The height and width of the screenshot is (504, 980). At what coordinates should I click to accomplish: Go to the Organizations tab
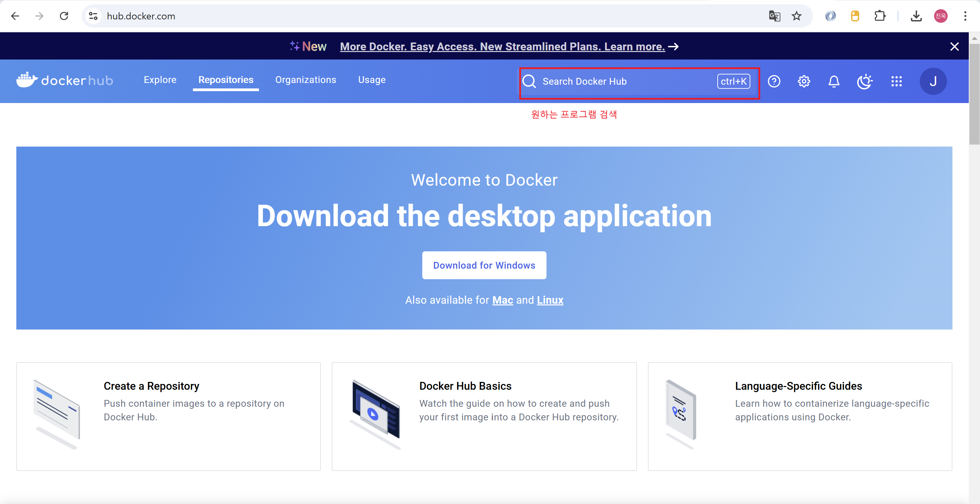306,80
